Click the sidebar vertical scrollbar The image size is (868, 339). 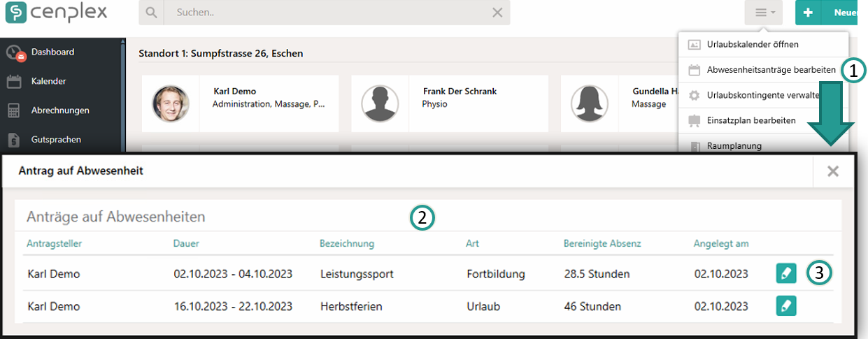point(123,94)
